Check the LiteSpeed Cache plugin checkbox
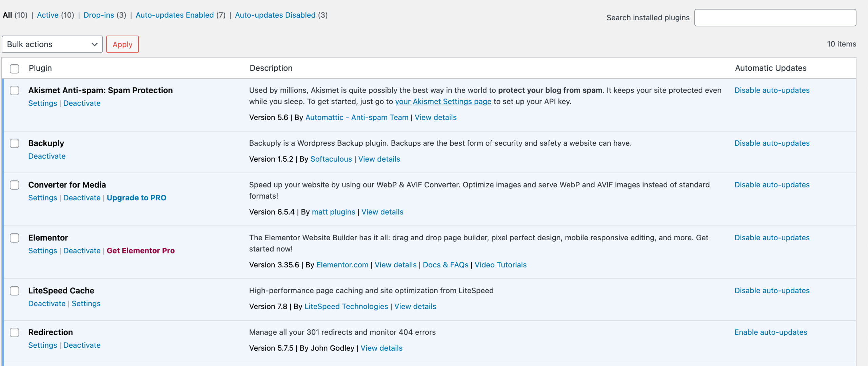This screenshot has height=366, width=868. pos(14,291)
